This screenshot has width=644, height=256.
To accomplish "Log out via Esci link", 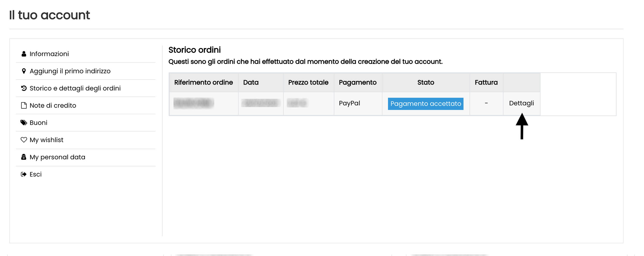I will point(36,174).
